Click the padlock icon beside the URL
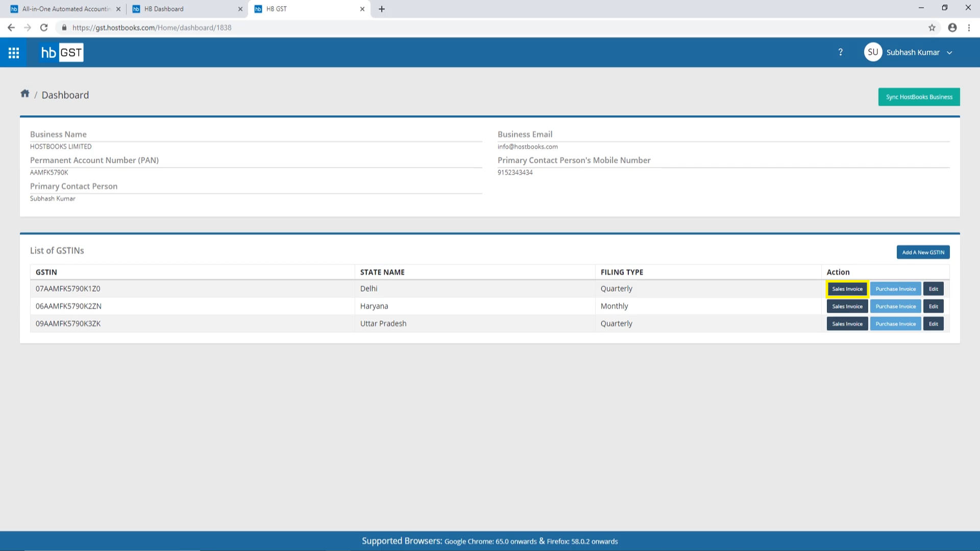 coord(64,28)
